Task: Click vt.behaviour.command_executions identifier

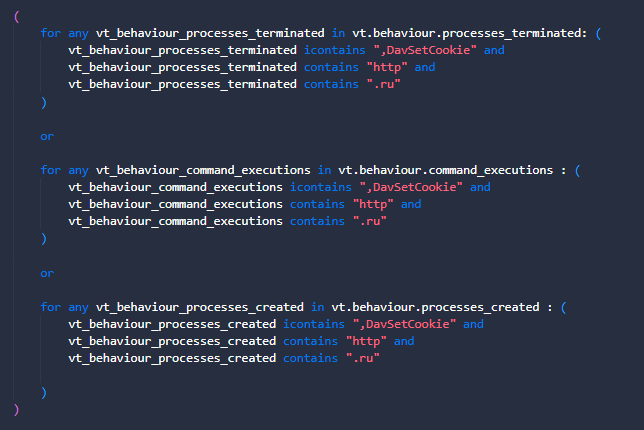Action: pos(446,170)
